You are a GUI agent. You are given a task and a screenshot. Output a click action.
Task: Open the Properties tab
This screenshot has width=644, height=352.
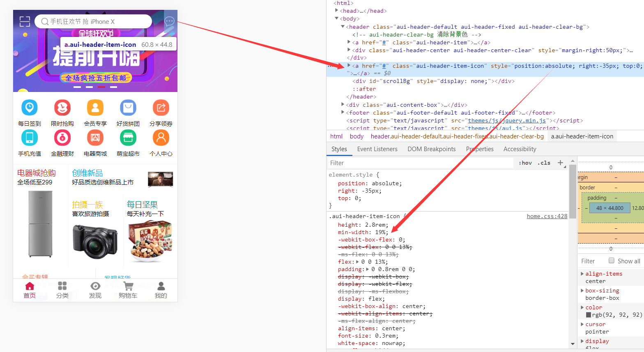click(480, 149)
